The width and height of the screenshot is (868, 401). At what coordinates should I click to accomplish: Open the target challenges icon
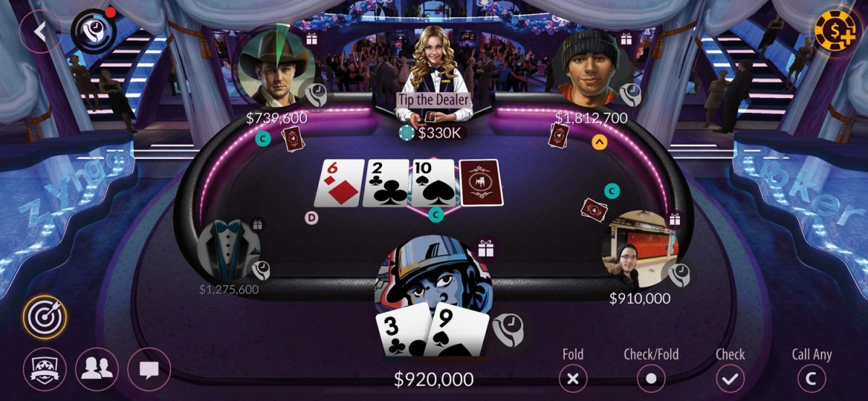pos(45,317)
